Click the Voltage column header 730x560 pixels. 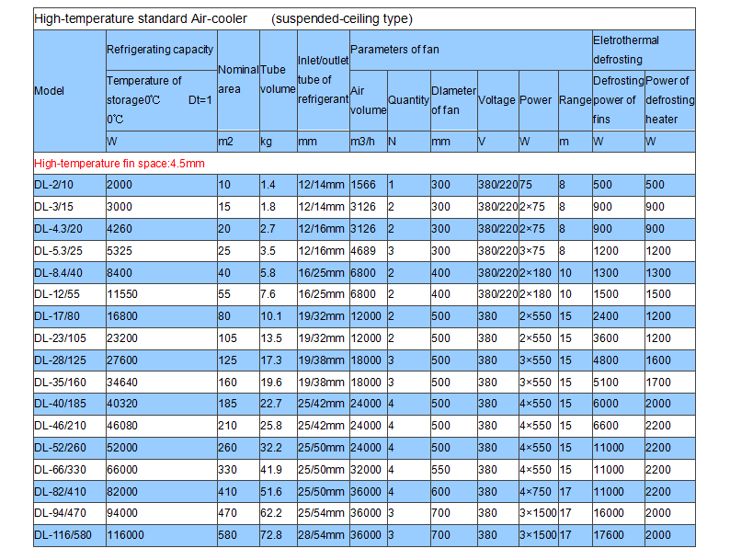pyautogui.click(x=496, y=99)
